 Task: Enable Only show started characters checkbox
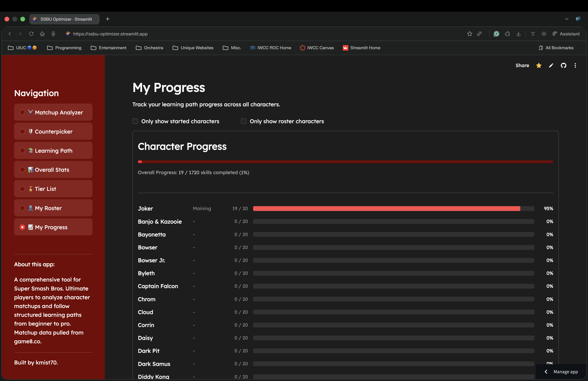(x=135, y=121)
